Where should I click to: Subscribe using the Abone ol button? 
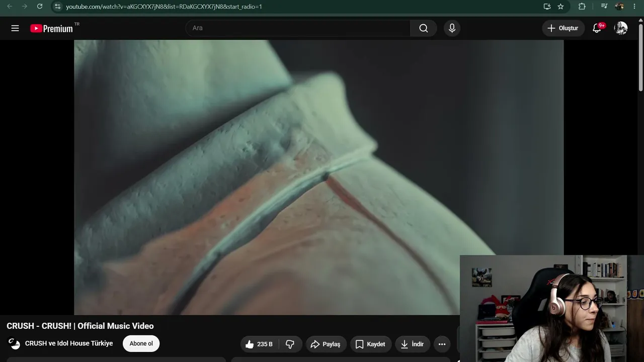pyautogui.click(x=141, y=343)
